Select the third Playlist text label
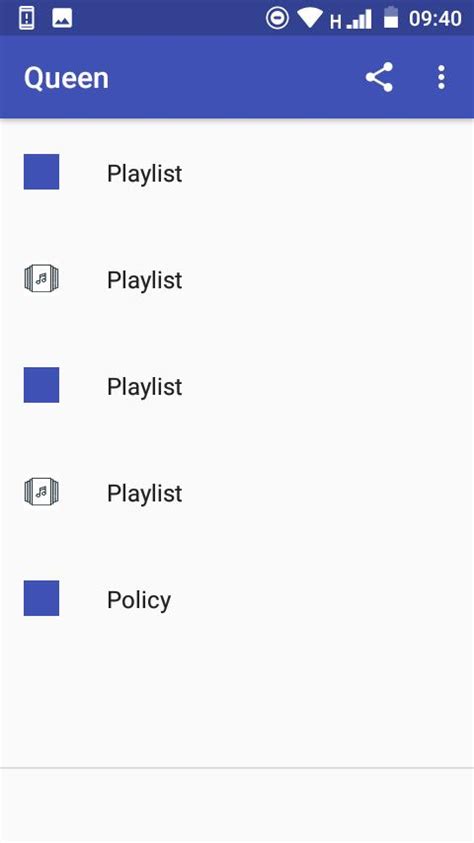Screen dimensions: 474x843 tap(145, 387)
